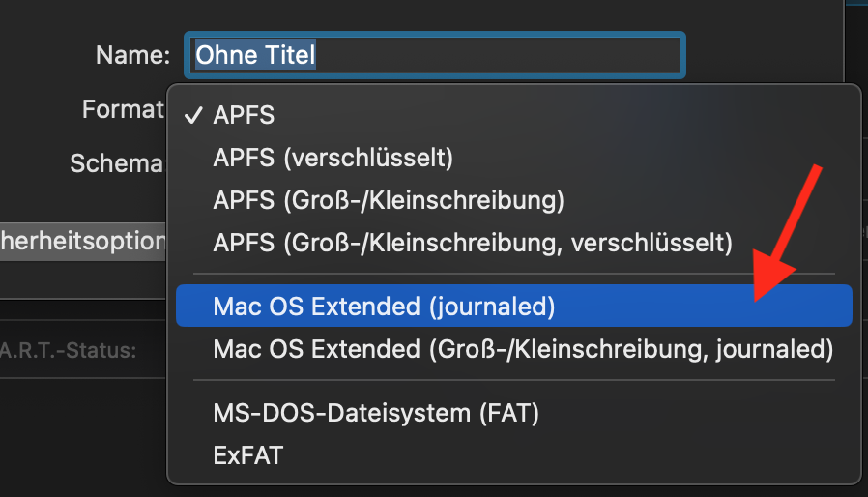
Task: Select MS-DOS-Dateisystem (FAT) format
Action: 375,414
